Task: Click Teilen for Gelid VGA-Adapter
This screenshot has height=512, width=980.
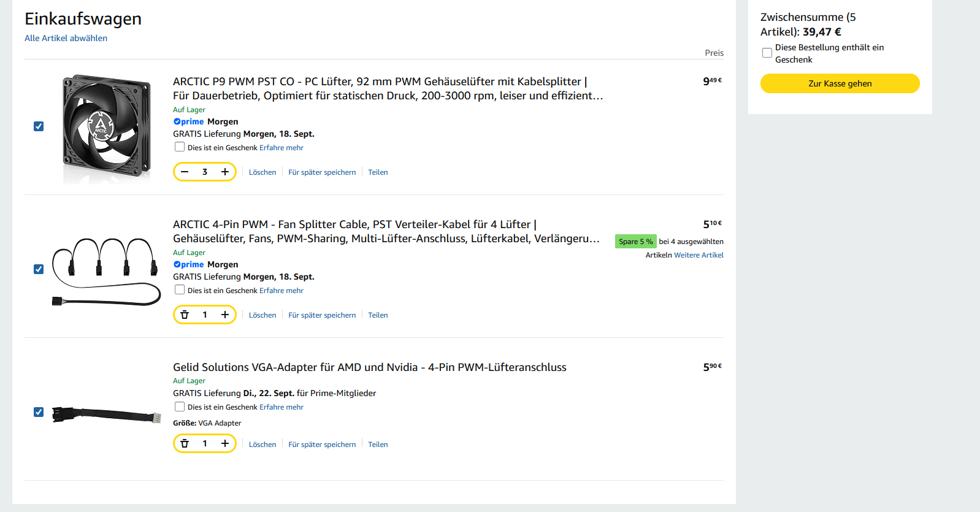Action: click(378, 445)
